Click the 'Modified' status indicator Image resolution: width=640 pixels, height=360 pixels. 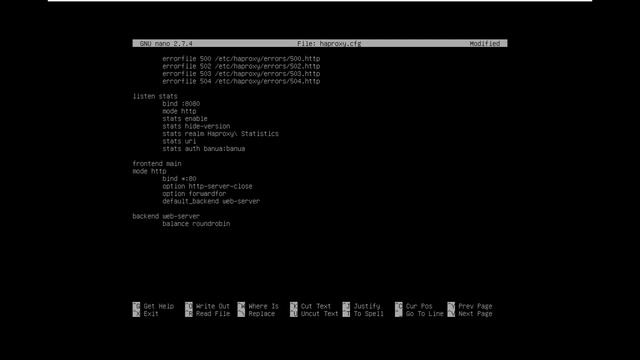click(484, 43)
